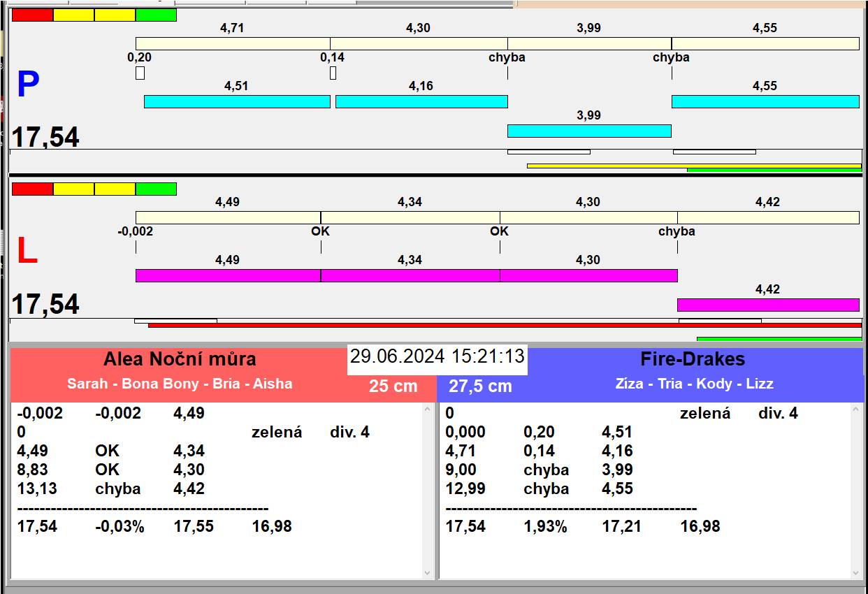Select the 27,5 cm jump height label
Screen dimensions: 868x594
(480, 386)
